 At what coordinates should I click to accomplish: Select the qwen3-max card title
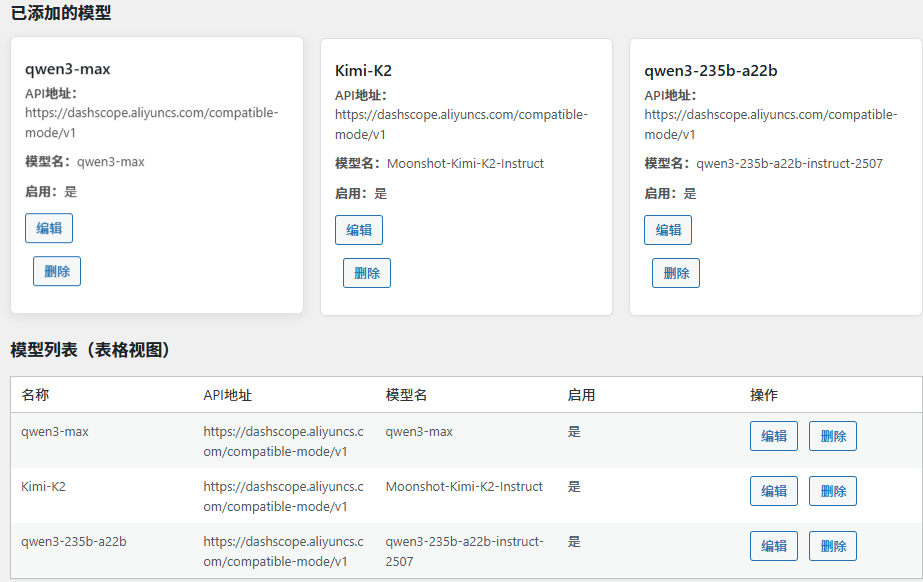[68, 69]
